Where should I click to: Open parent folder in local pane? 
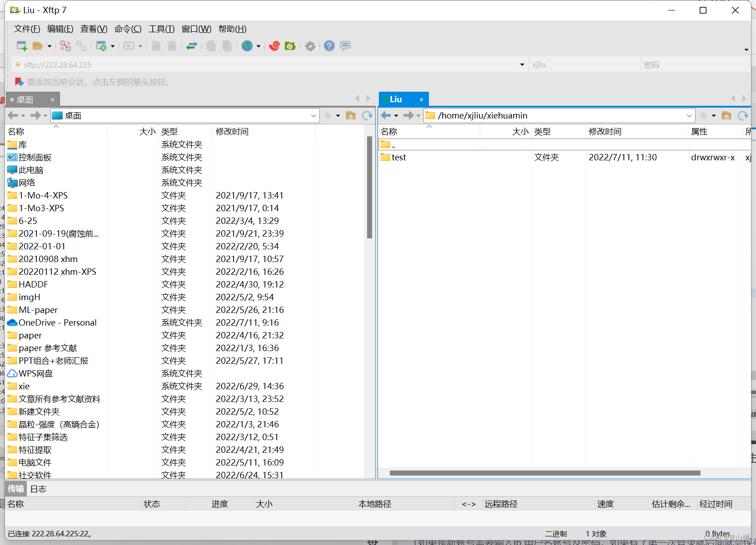351,115
